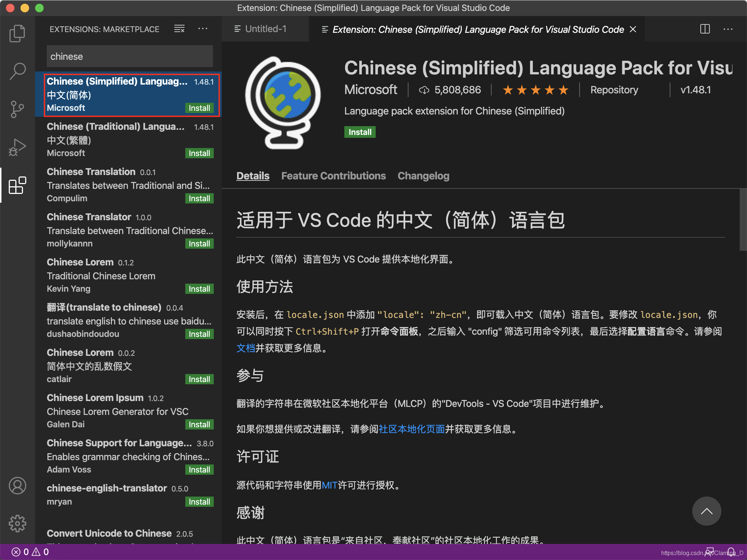Open the Changelog tab
747x560 pixels.
pos(423,176)
